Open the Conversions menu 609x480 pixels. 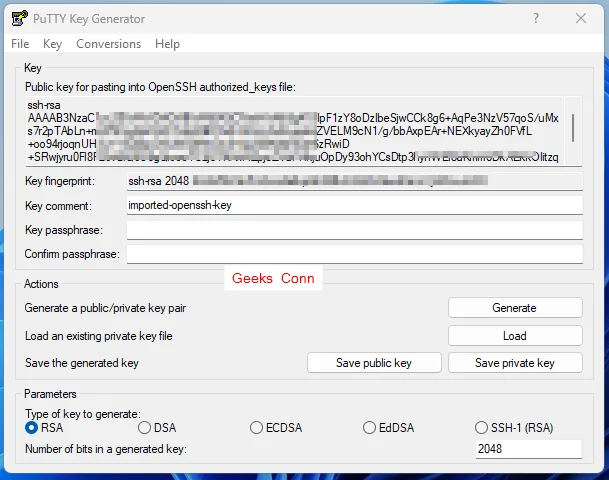click(109, 44)
